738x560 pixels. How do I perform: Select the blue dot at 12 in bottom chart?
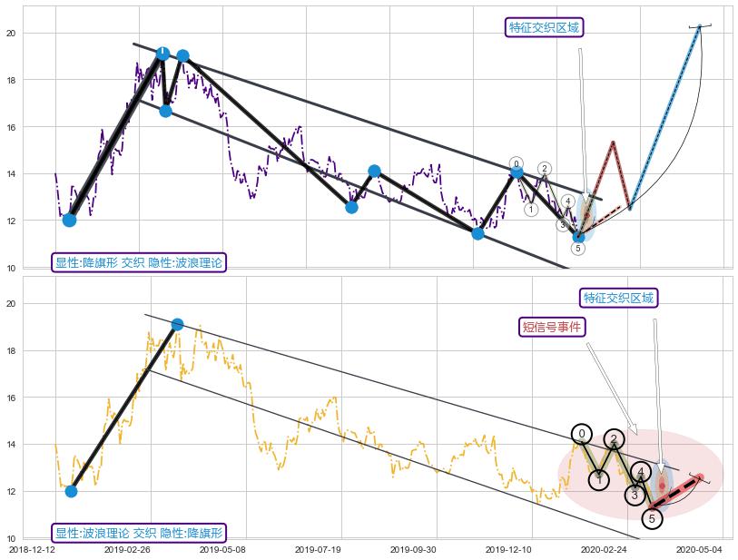click(x=71, y=491)
